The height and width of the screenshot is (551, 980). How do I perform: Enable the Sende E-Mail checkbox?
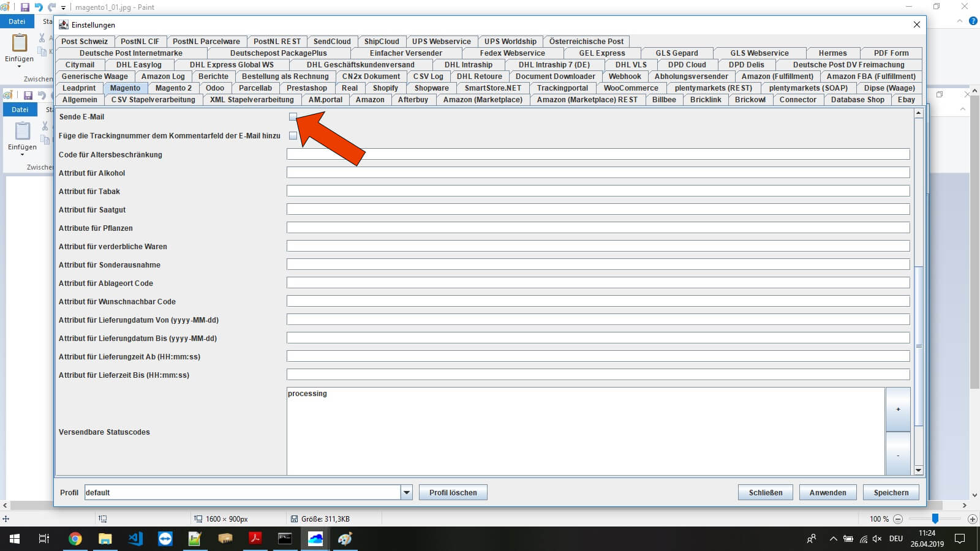tap(293, 117)
